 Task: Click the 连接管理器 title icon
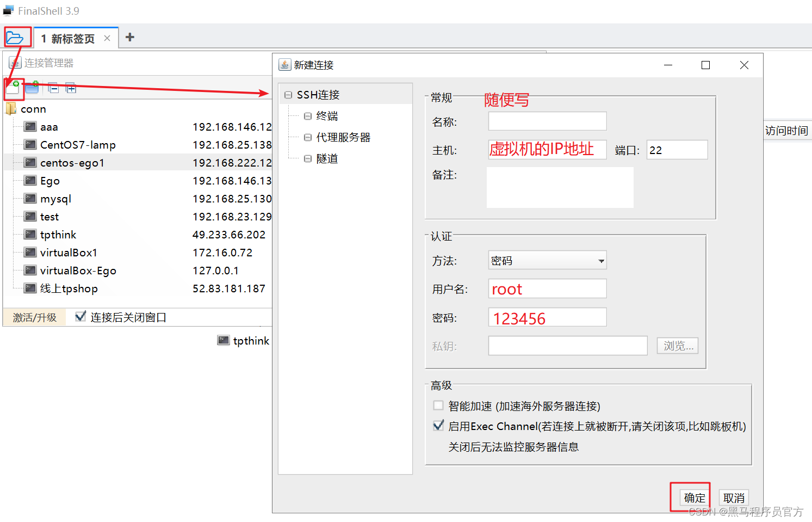(15, 63)
